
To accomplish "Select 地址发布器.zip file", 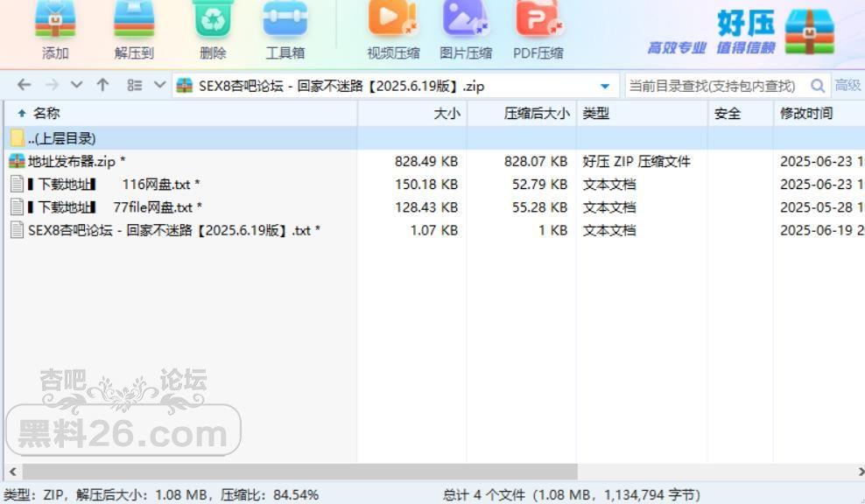I will tap(77, 162).
